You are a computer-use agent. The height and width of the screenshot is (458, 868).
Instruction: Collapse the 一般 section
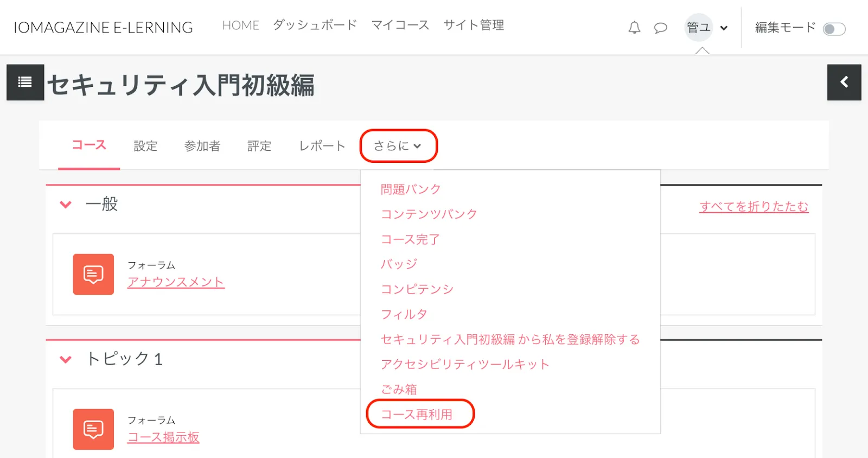click(x=66, y=205)
